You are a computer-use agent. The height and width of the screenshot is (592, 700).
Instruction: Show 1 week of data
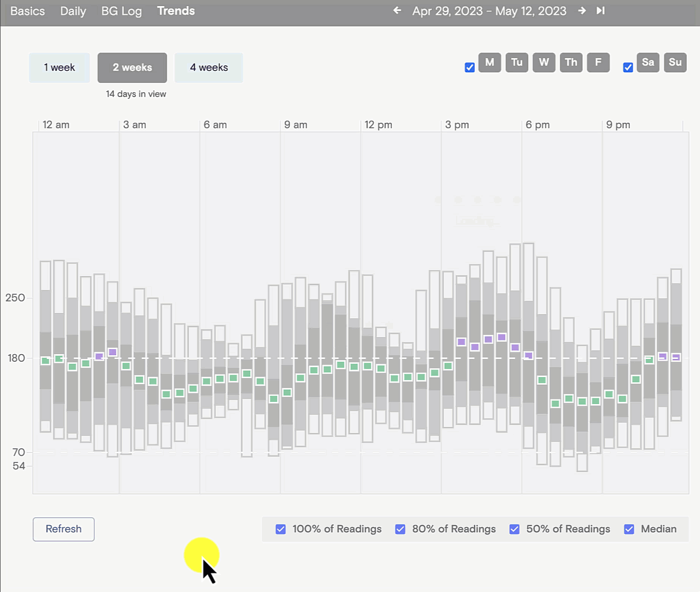(59, 67)
